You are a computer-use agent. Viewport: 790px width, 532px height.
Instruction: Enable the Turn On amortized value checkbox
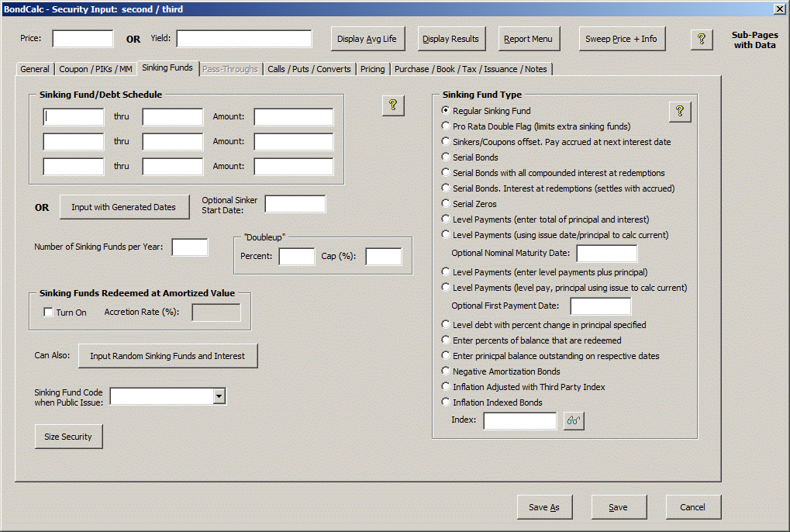tap(49, 313)
